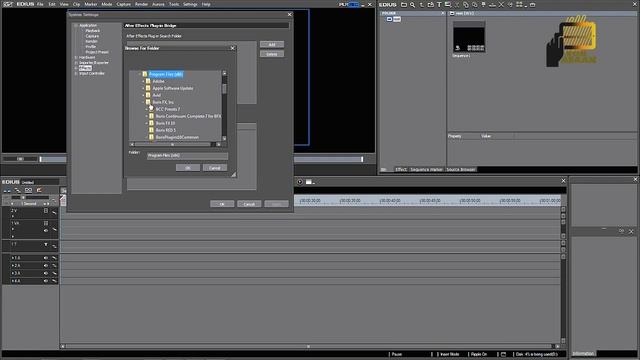This screenshot has width=640, height=360.
Task: Select the Project Preset settings item
Action: coord(97,52)
